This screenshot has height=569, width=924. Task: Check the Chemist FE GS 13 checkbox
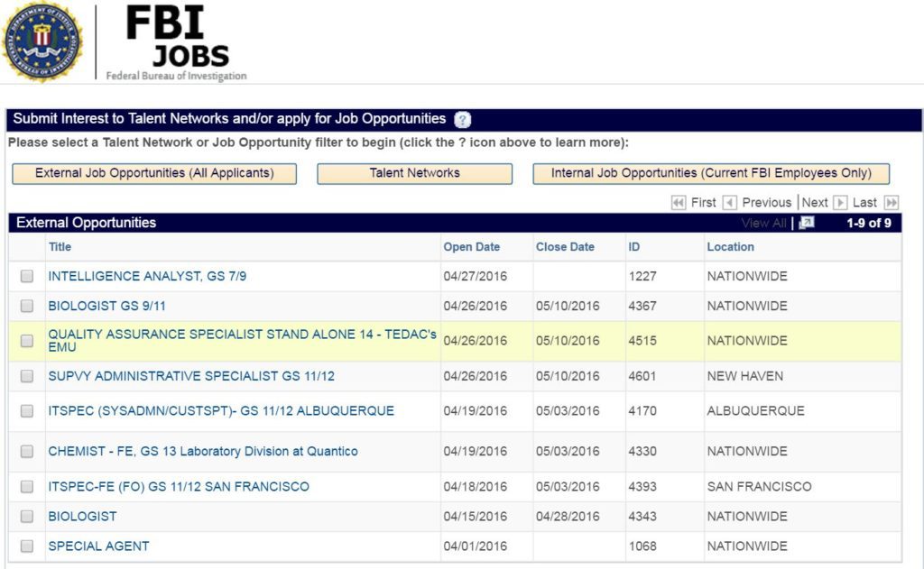coord(26,451)
